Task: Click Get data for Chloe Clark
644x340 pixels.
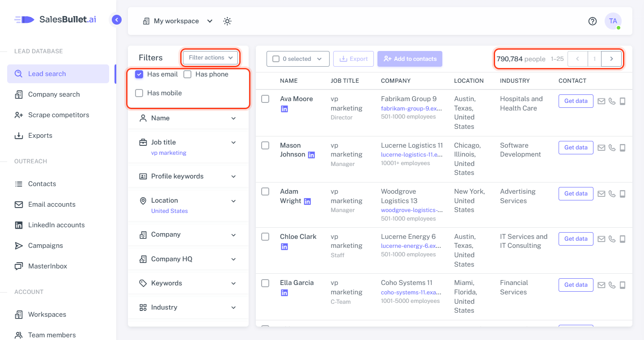Action: (576, 239)
